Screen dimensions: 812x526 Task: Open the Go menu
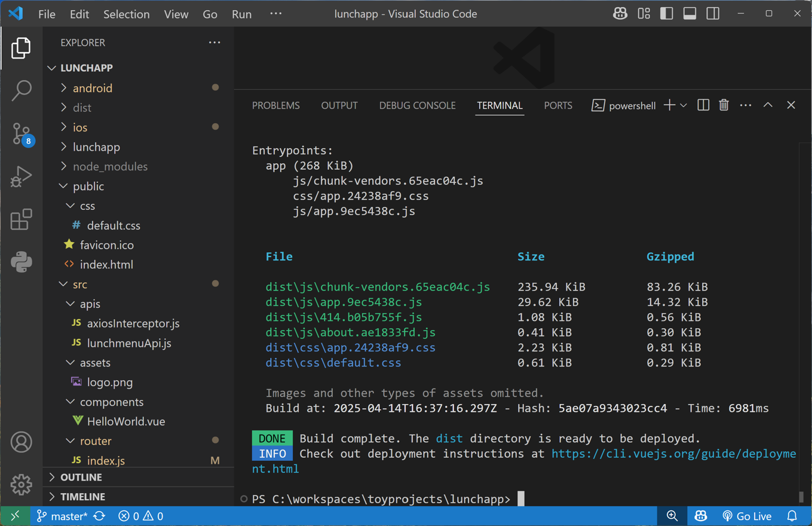pyautogui.click(x=210, y=14)
